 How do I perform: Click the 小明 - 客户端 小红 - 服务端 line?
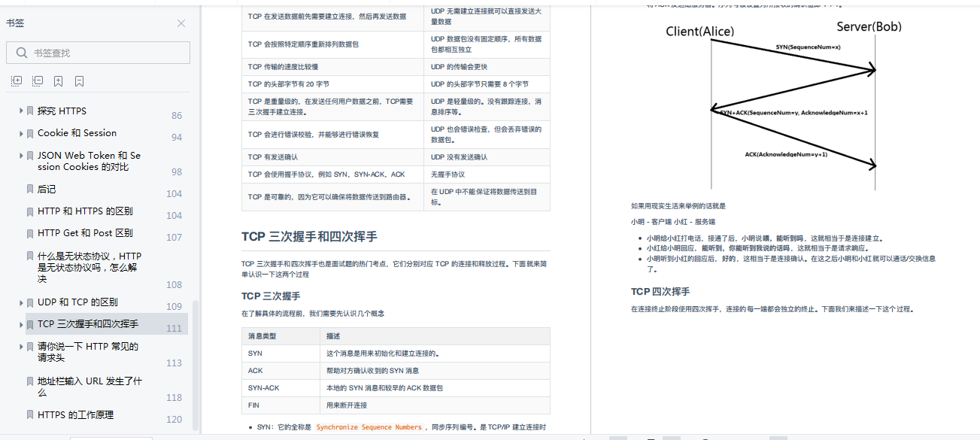click(x=673, y=222)
